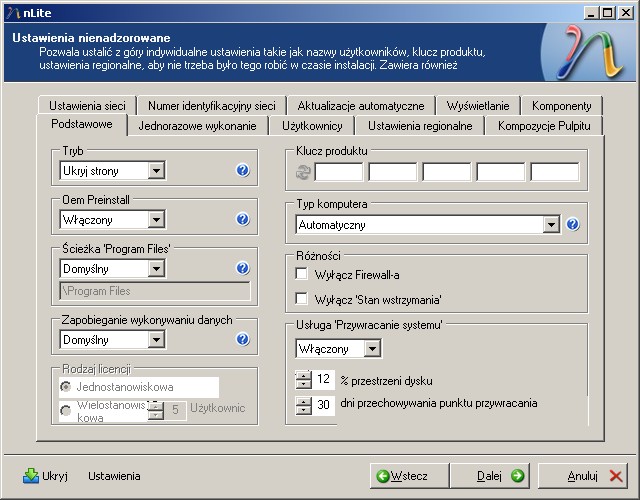Click the Ukryj tray download icon

pyautogui.click(x=31, y=476)
